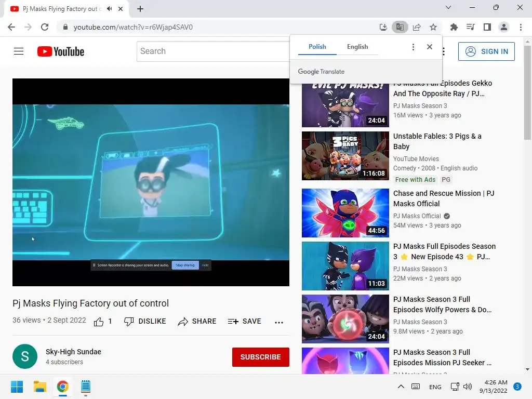
Task: Open the Windows Start menu
Action: point(17,387)
